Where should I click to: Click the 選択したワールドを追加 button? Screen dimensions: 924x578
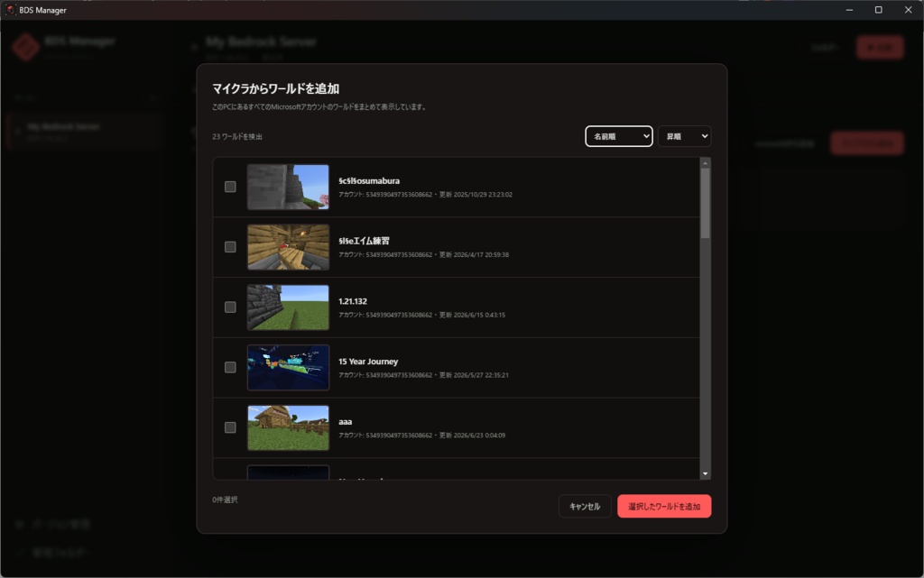(664, 506)
